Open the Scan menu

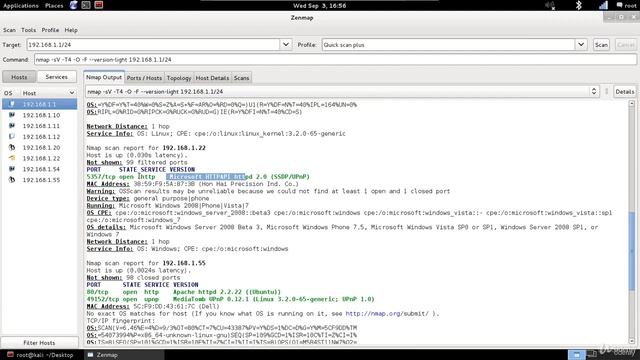(9, 30)
